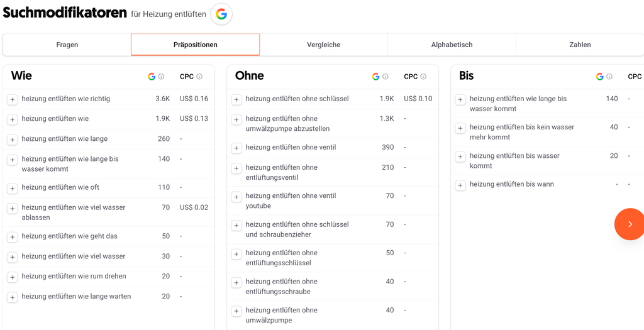Screen dimensions: 644x330
Task: Click 'für Heizung entlüften' subtitle text
Action: point(169,14)
